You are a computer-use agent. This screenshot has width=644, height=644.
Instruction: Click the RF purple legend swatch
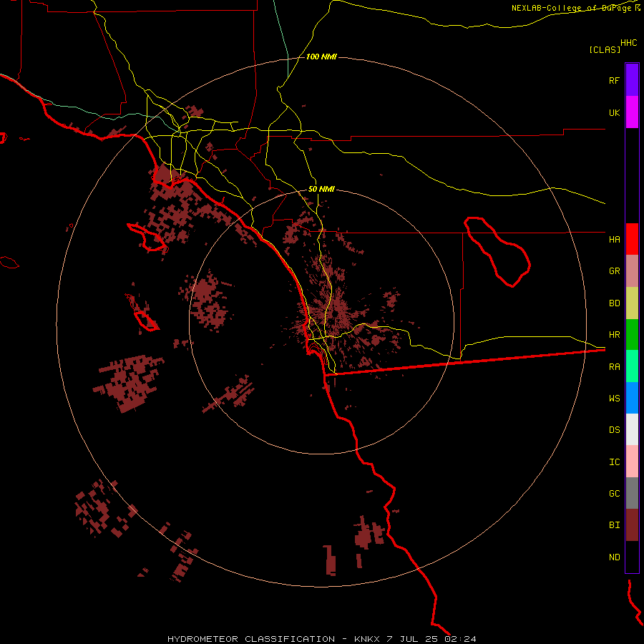[x=632, y=79]
